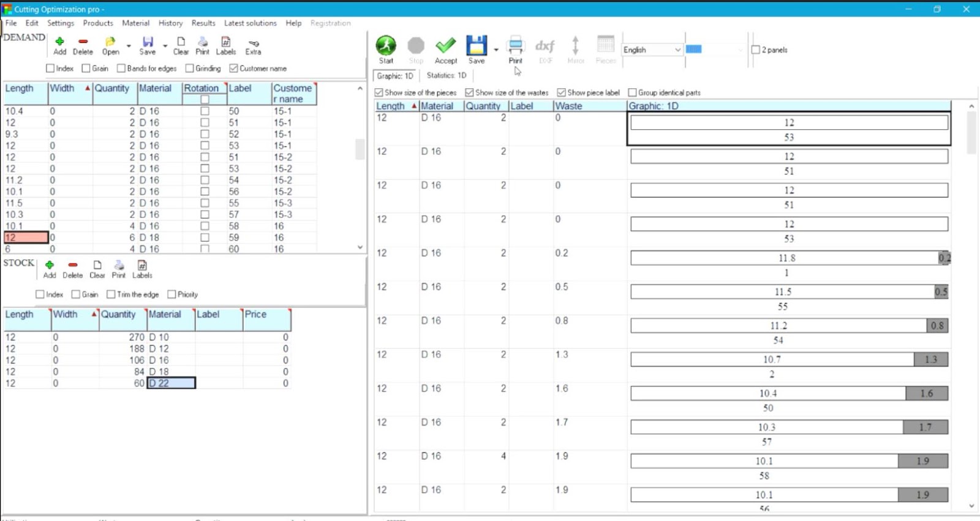This screenshot has width=980, height=521.
Task: Print the demand list
Action: click(x=202, y=46)
